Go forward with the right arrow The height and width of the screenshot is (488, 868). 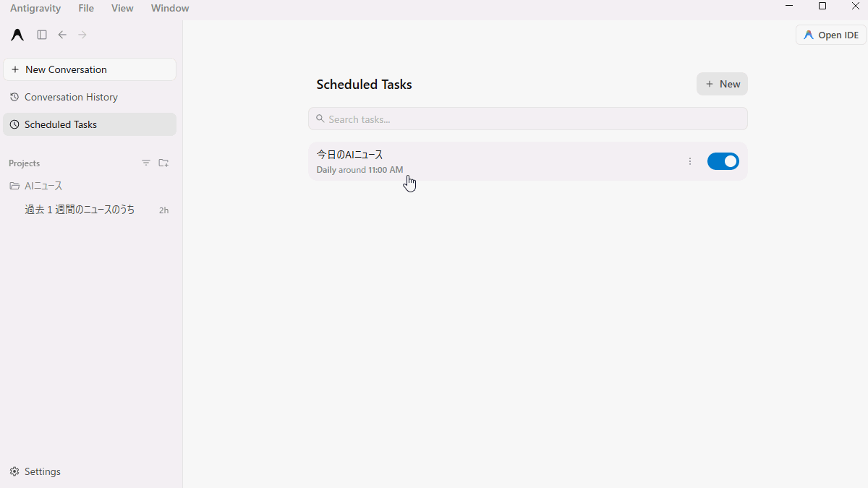click(82, 35)
